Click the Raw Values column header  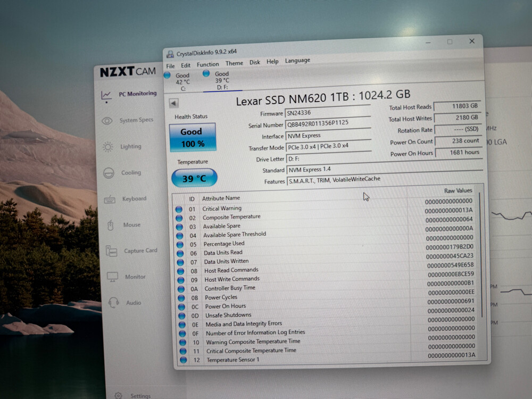pos(458,190)
